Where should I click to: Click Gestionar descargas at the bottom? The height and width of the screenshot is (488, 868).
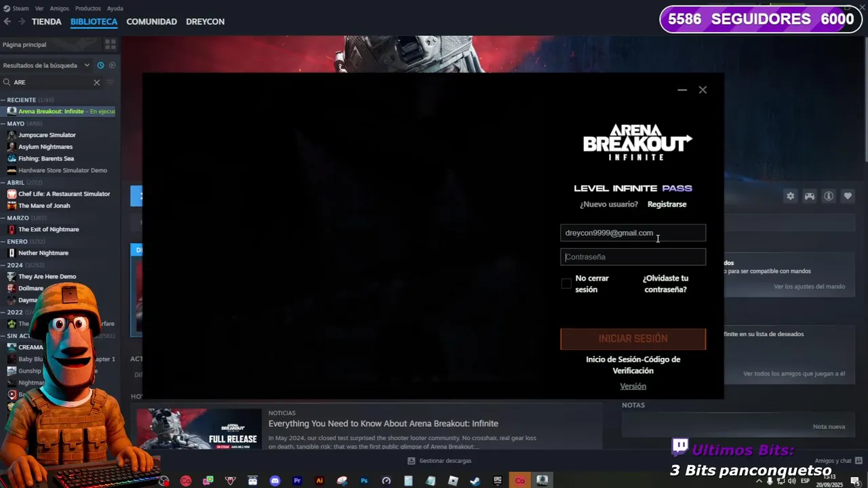coord(439,461)
